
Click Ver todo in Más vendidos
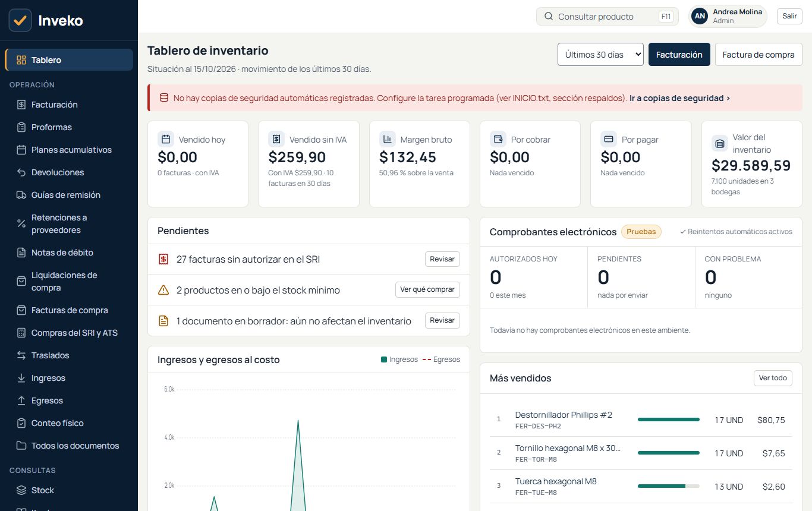(x=773, y=378)
